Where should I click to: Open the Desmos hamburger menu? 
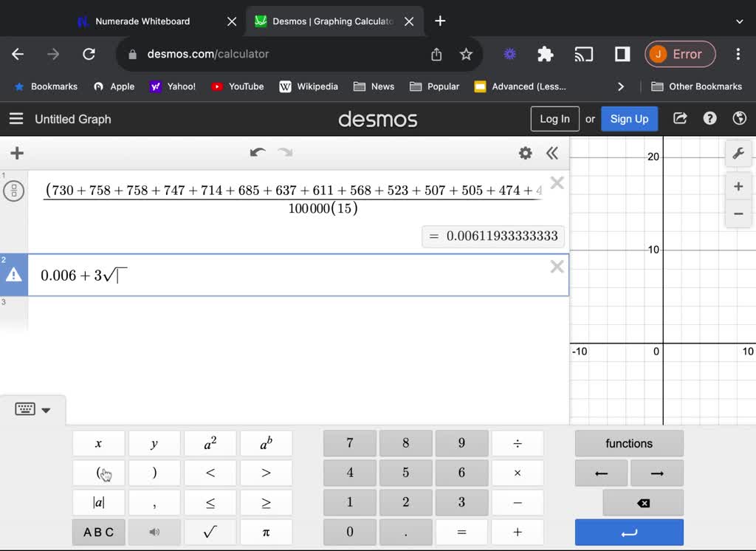click(16, 119)
